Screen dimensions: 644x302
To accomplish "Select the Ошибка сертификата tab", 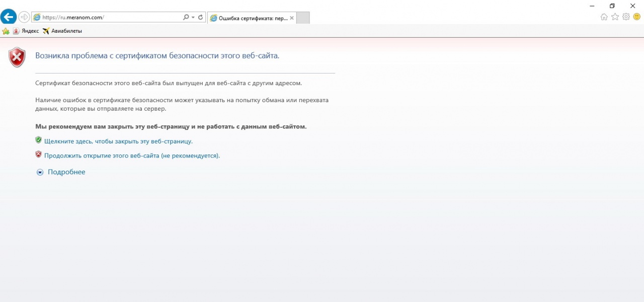I will [249, 18].
